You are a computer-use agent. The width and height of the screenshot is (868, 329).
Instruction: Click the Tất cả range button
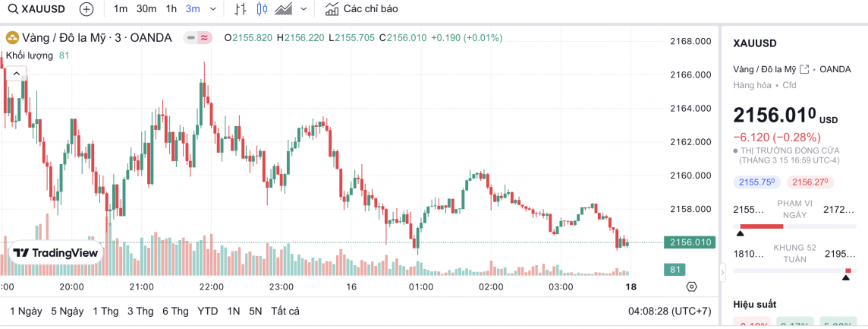pyautogui.click(x=285, y=311)
